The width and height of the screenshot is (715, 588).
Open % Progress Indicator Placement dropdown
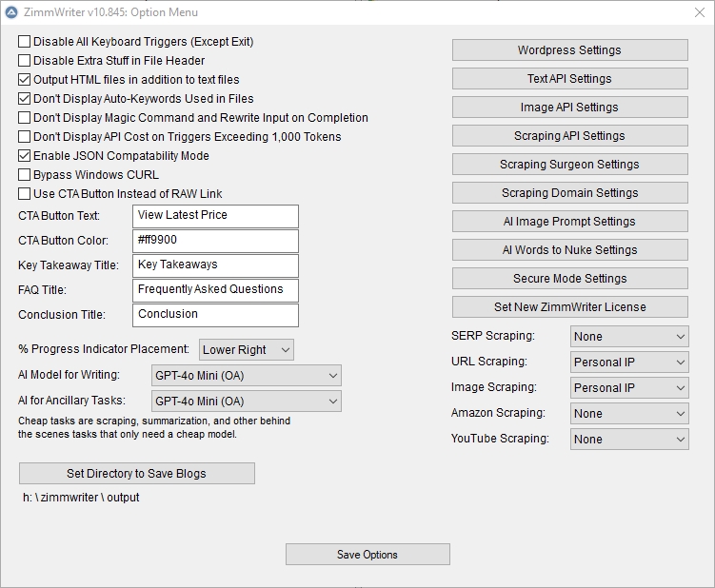click(246, 350)
